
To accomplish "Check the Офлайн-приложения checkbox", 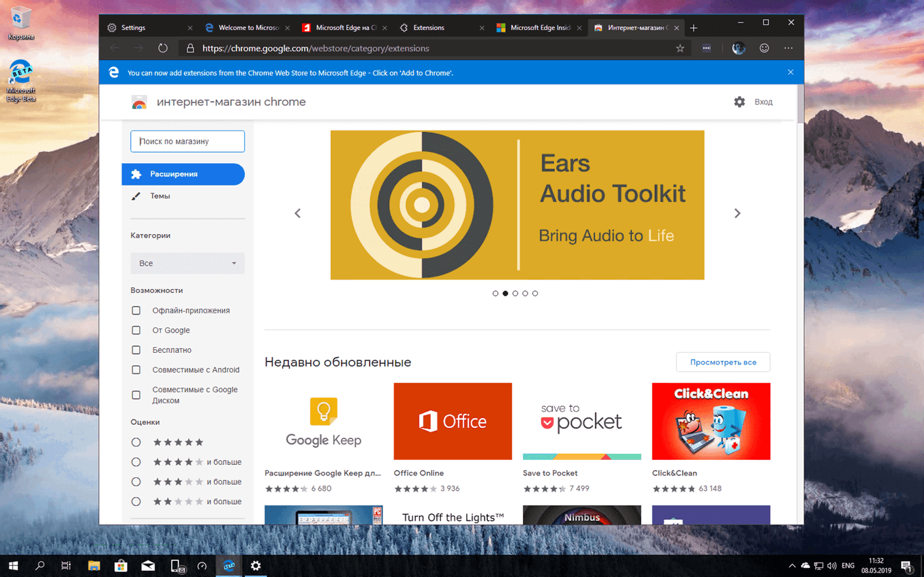I will point(136,310).
